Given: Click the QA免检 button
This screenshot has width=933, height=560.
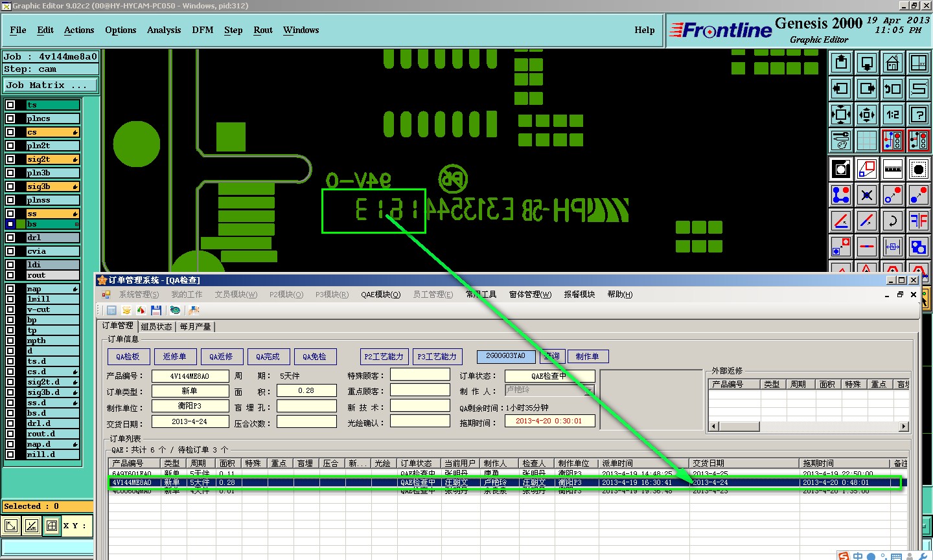Looking at the screenshot, I should pos(315,357).
